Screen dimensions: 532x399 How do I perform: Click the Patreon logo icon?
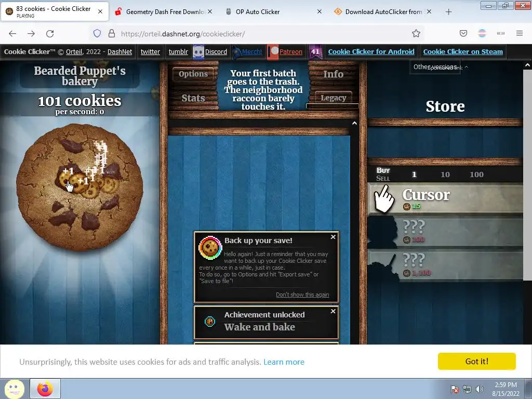[273, 52]
